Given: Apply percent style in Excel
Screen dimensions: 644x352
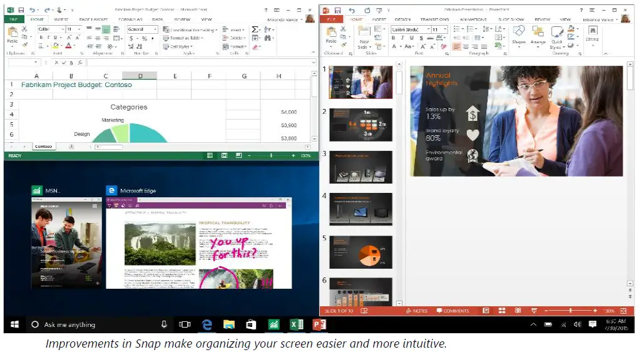Looking at the screenshot, I should point(145,38).
